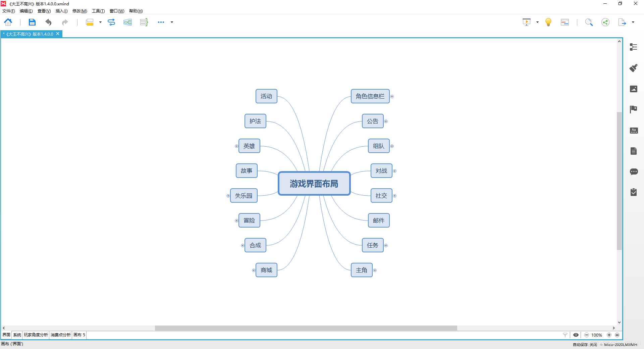
Task: Redo the last action
Action: click(65, 22)
